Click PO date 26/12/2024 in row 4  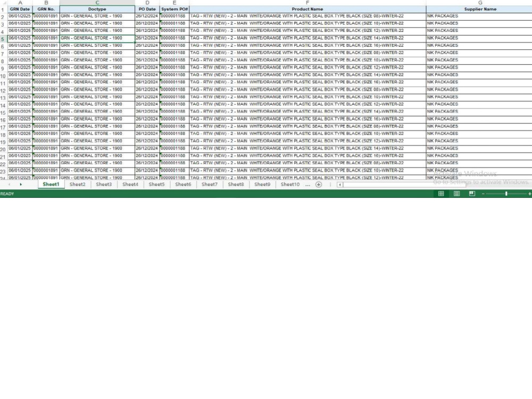[x=147, y=30]
